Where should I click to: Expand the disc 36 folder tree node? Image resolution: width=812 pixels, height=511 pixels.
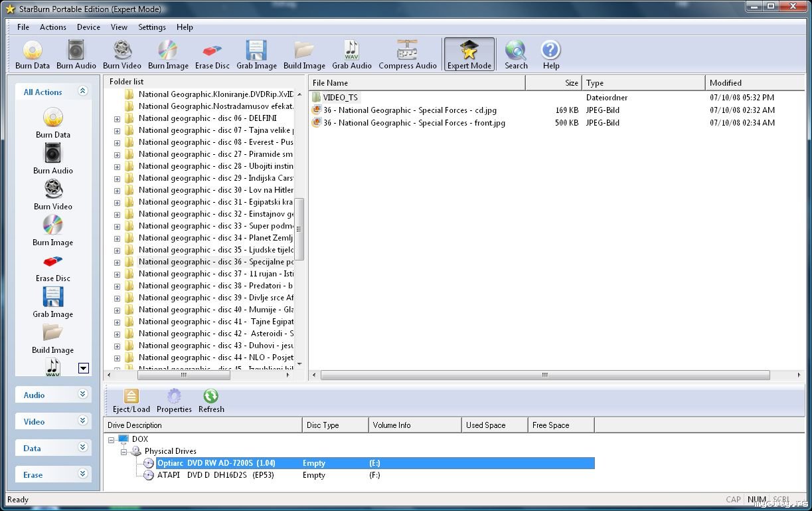pos(117,262)
